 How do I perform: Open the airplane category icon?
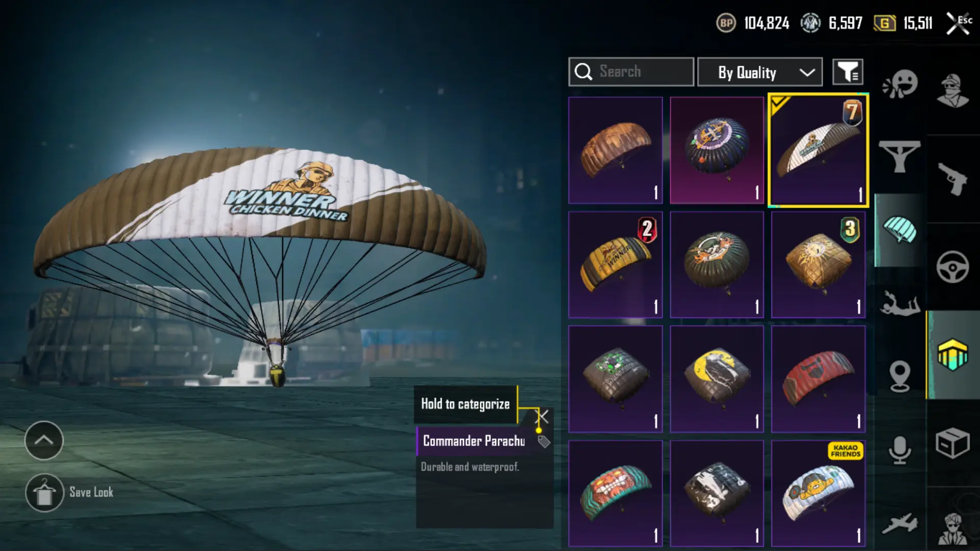click(x=900, y=523)
